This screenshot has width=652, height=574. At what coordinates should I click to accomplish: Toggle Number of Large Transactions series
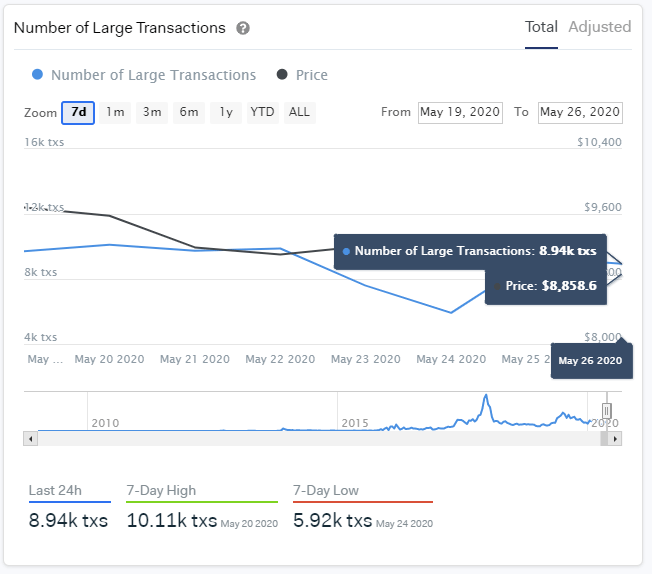[x=144, y=75]
